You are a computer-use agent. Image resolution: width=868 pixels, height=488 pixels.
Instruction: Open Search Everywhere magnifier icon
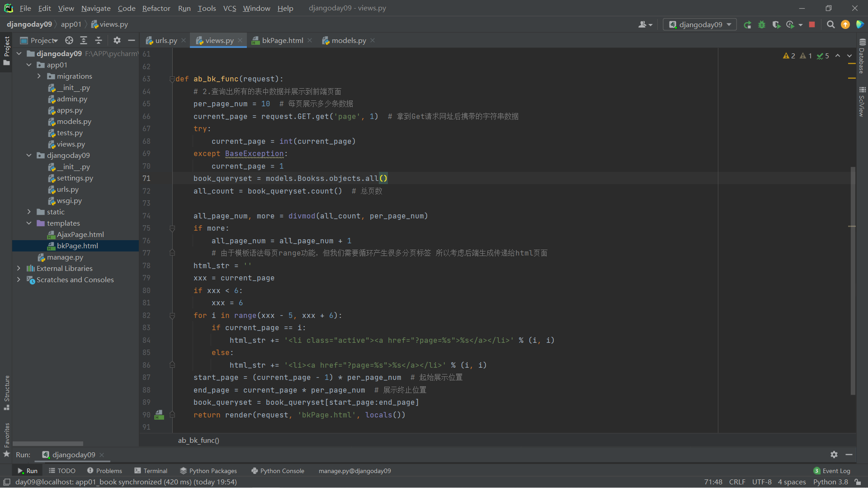(x=830, y=25)
